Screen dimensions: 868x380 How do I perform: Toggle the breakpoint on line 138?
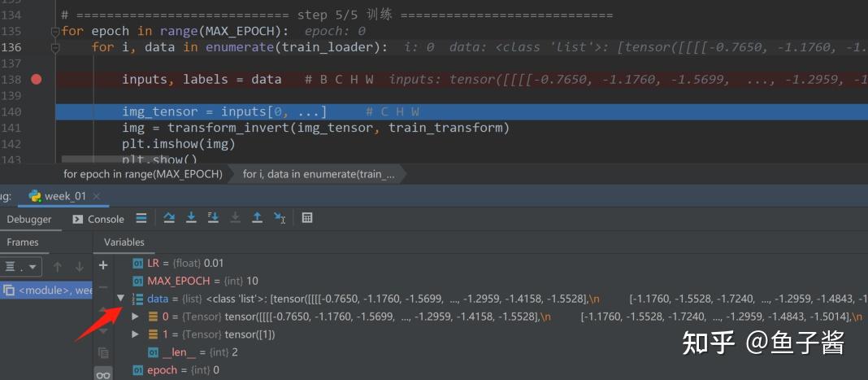click(36, 79)
